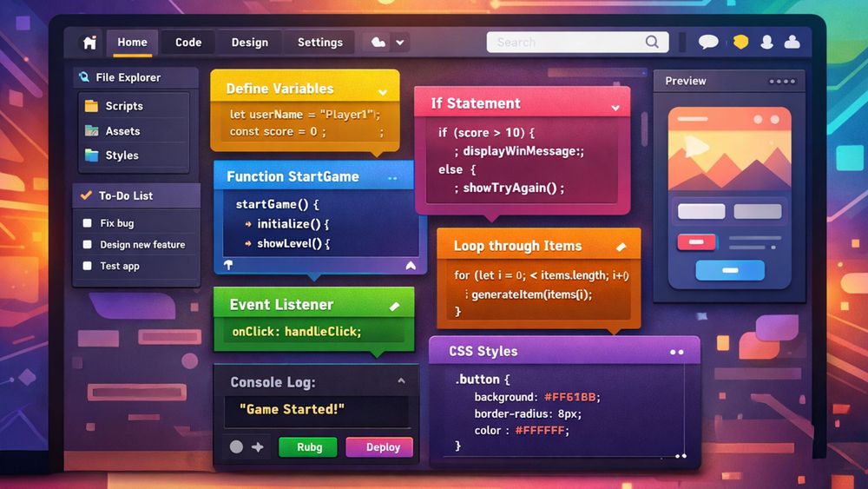Open CSS Styles options dots
The width and height of the screenshot is (868, 489).
click(676, 353)
